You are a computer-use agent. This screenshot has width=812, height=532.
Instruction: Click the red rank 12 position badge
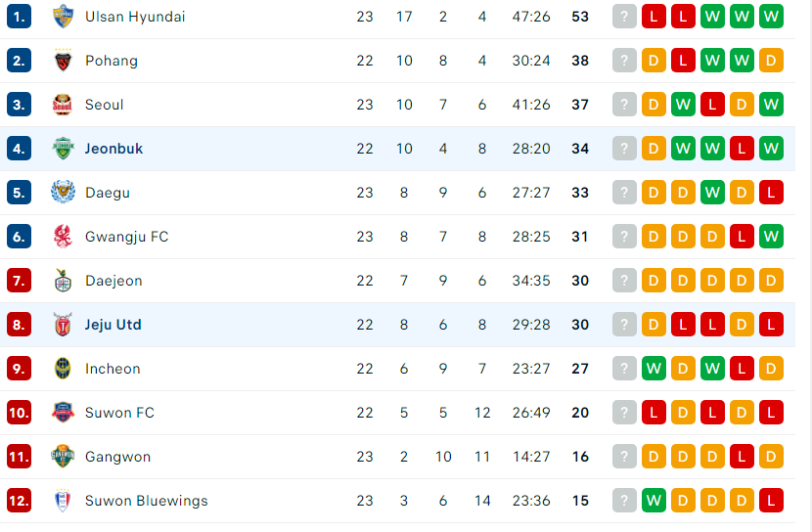coord(20,501)
